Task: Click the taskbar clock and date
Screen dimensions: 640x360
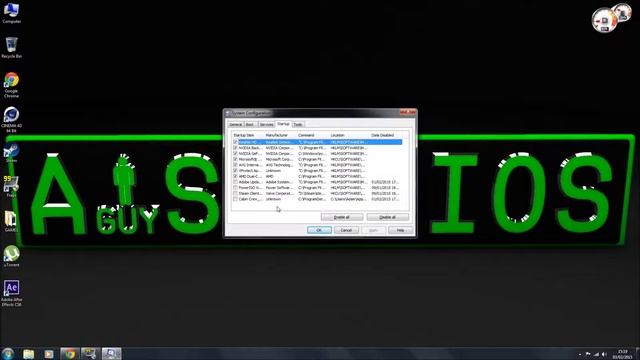Action: pos(622,354)
